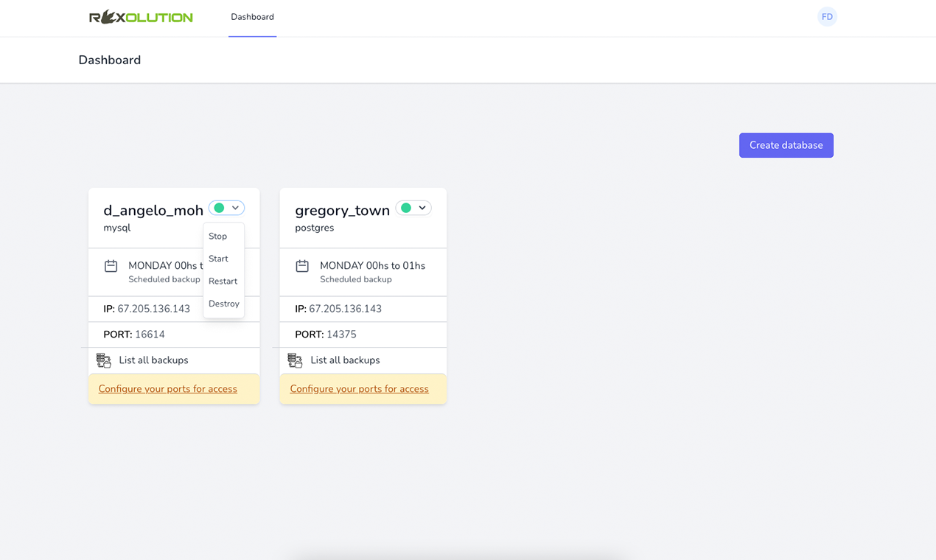The width and height of the screenshot is (936, 560).
Task: Collapse d_angelo_moh status dropdown chevron
Action: (236, 208)
